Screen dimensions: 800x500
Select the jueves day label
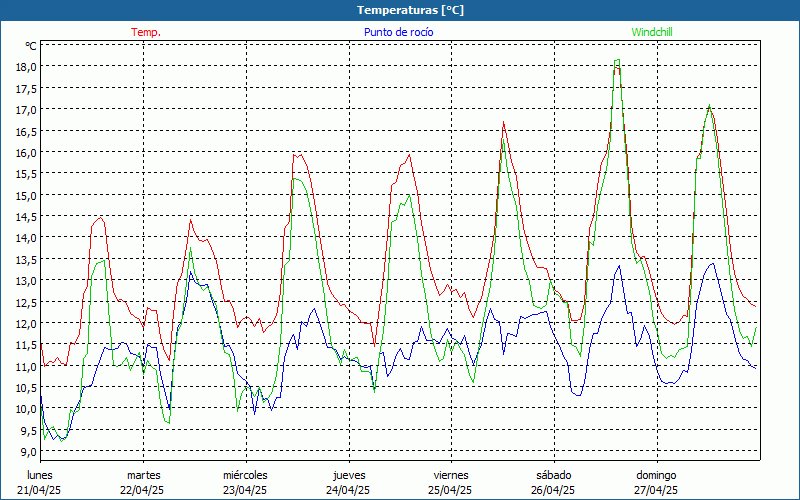pos(348,475)
